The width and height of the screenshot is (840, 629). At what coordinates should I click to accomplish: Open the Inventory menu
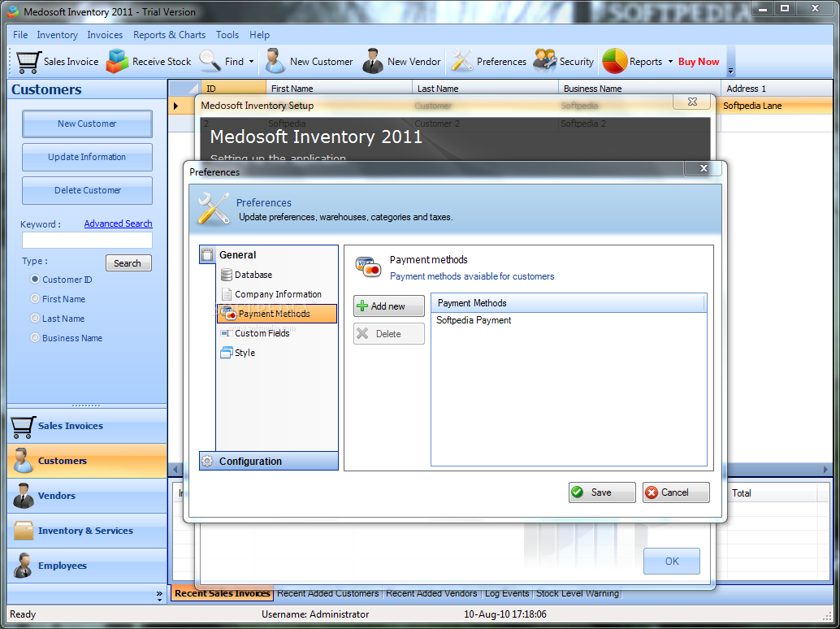[58, 35]
